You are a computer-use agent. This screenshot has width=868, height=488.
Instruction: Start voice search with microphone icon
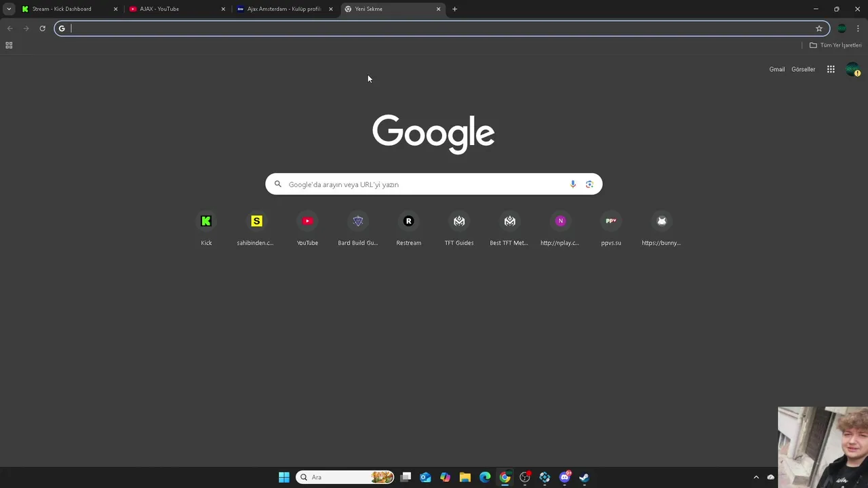point(573,184)
